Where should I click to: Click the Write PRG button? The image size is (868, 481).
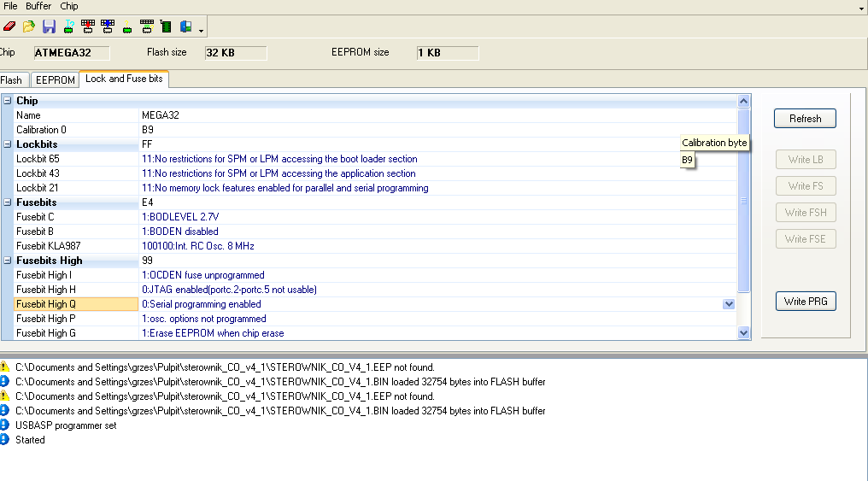pyautogui.click(x=805, y=301)
